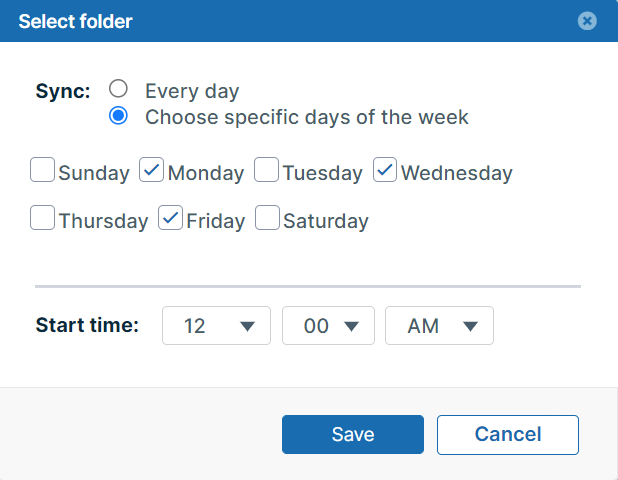This screenshot has height=480, width=618.
Task: Select the Every day sync option
Action: 119,89
